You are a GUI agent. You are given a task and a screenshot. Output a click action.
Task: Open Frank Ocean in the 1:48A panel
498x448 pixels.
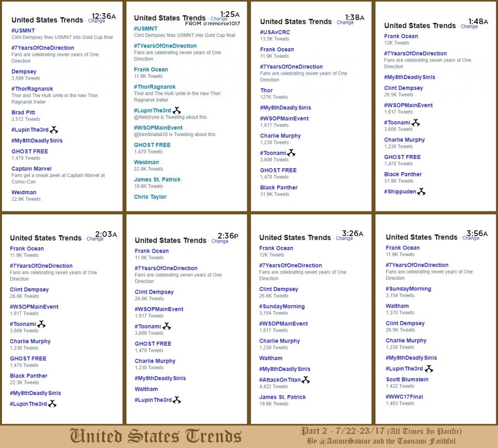pos(401,36)
